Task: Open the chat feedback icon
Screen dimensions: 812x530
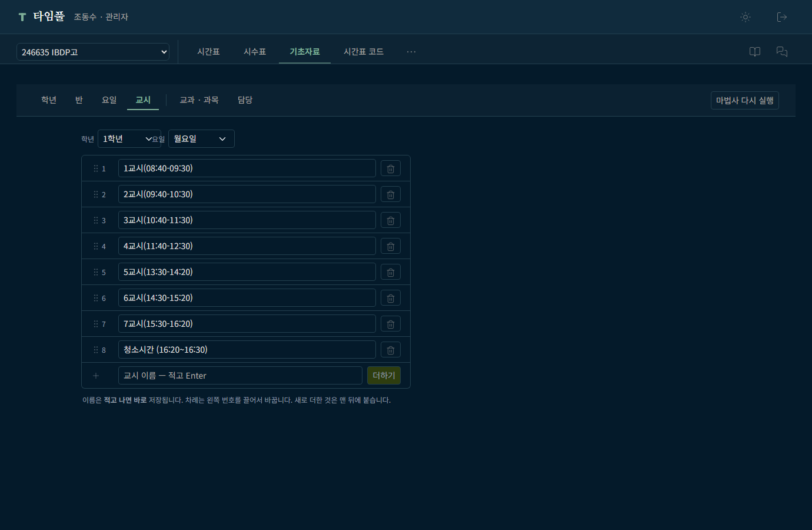Action: 782,52
